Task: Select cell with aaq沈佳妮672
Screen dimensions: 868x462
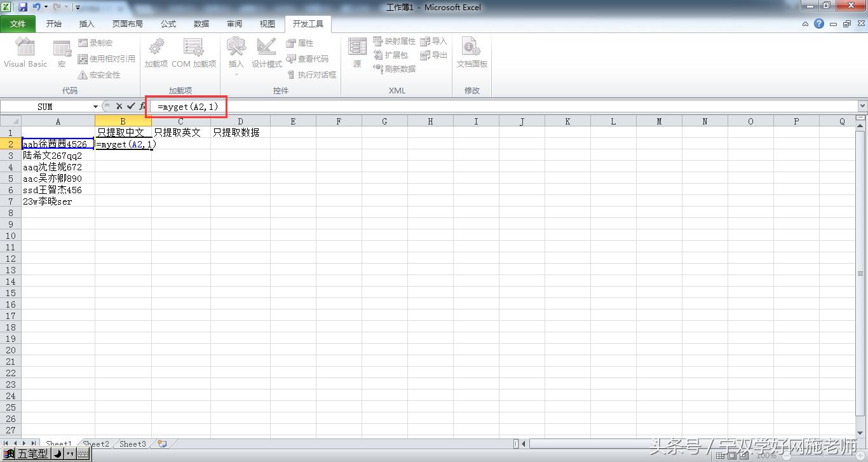Action: (58, 167)
